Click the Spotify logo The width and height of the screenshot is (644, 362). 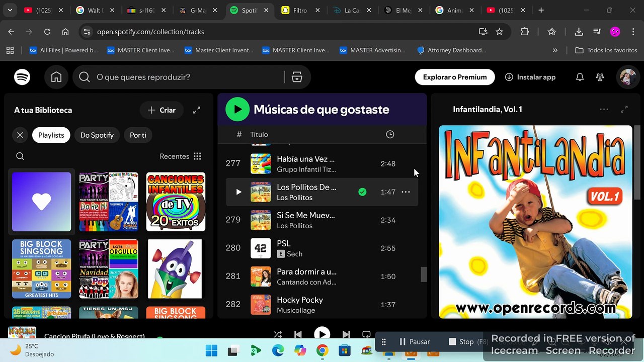tap(22, 77)
